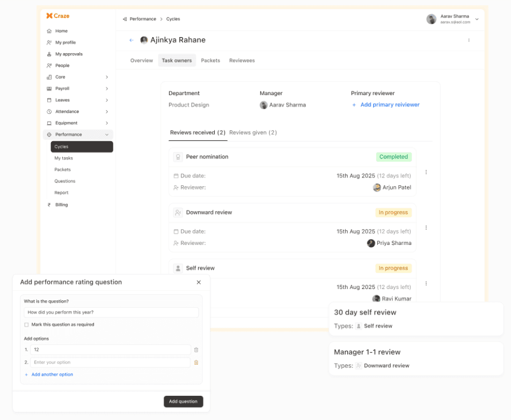Click the Add question button

(183, 401)
